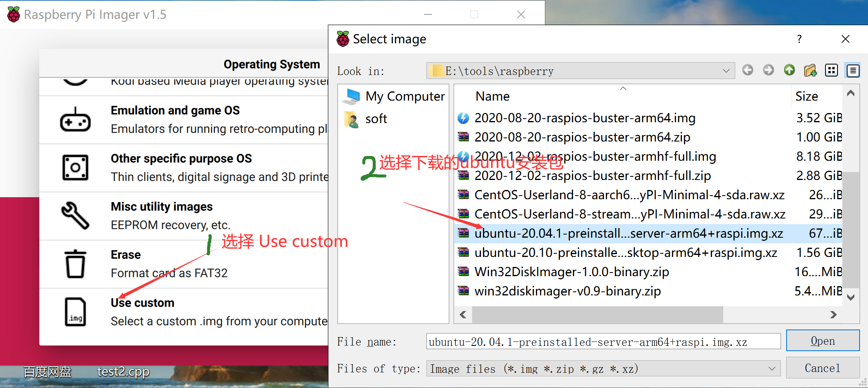
Task: Select CentOS-Userland-8-aarch6 raw.xz file
Action: pos(629,195)
